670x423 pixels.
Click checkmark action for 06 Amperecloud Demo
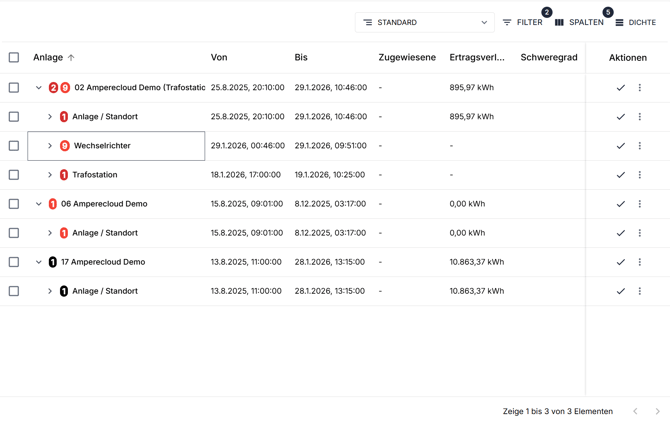click(x=620, y=204)
